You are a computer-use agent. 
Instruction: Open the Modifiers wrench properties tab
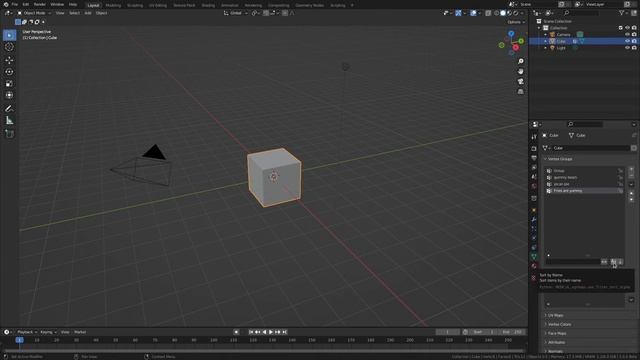534,220
